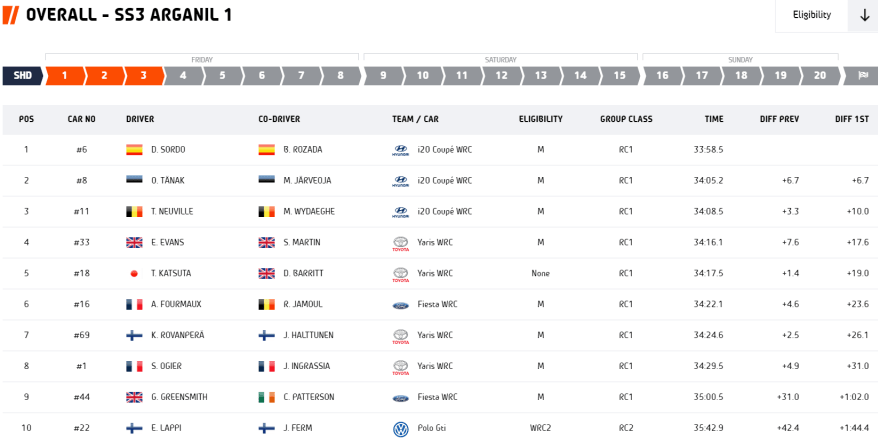Screen dimensions: 878x438
Task: Open the Eligibility filter dropdown
Action: pyautogui.click(x=811, y=15)
